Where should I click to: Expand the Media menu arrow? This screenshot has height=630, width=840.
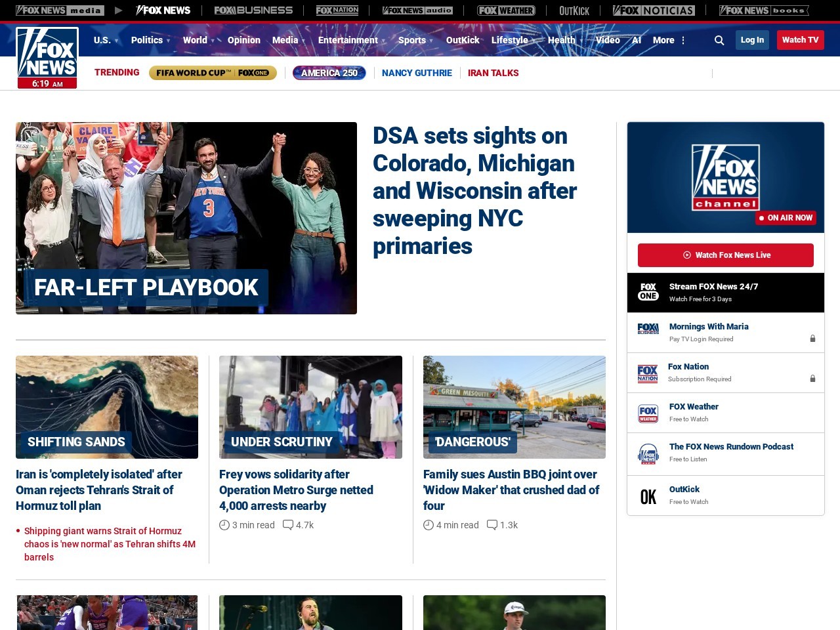point(303,41)
